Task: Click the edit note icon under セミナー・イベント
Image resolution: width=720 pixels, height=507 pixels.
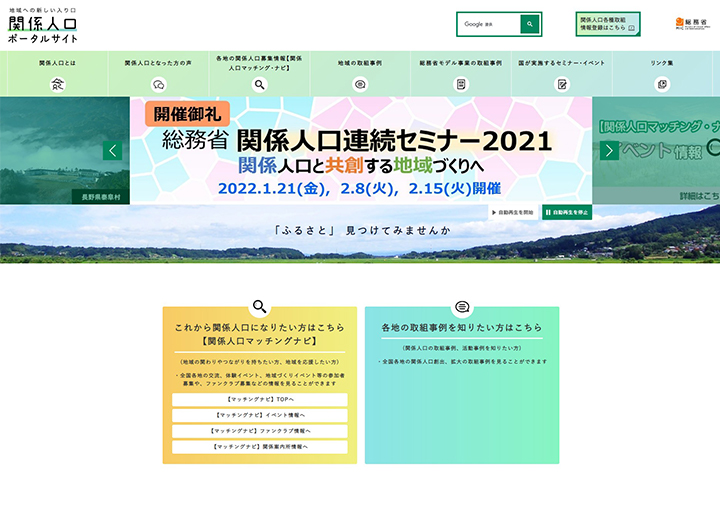Action: pyautogui.click(x=562, y=84)
